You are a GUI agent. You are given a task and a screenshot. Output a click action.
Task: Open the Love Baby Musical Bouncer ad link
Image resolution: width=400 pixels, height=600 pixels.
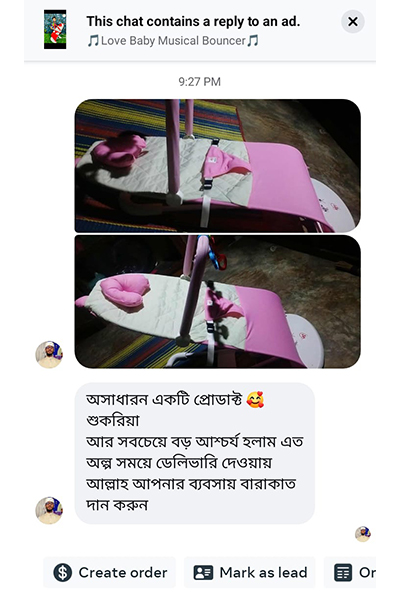point(173,41)
